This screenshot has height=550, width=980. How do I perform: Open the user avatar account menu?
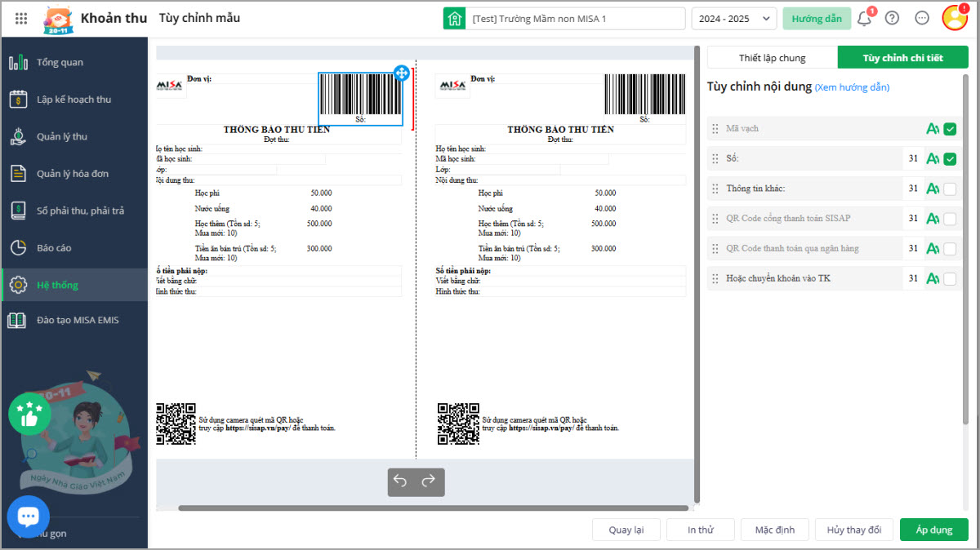(954, 18)
